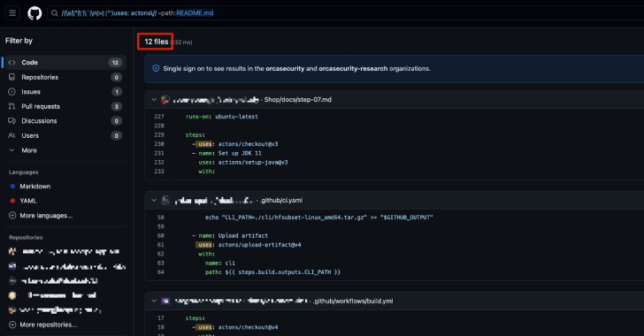Screen dimensions: 644x336
Task: Open the hamburger navigation menu
Action: pos(12,13)
